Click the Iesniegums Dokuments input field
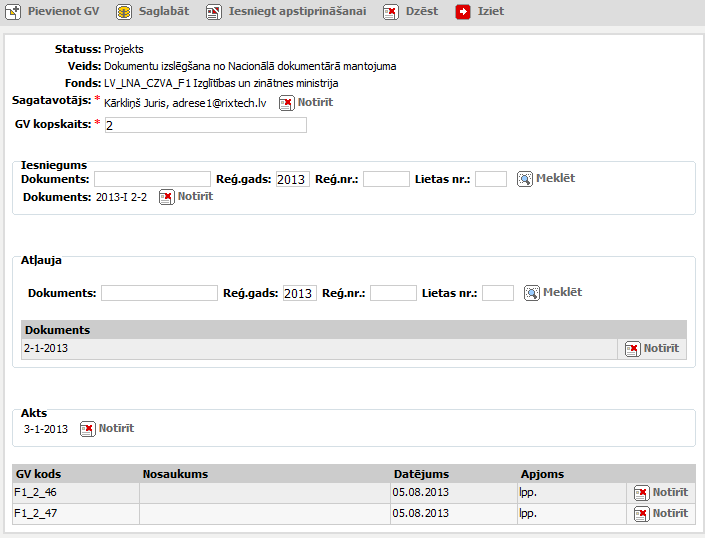 152,179
